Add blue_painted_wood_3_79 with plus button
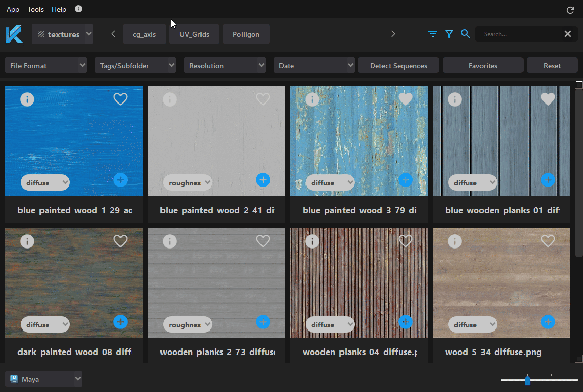The width and height of the screenshot is (583, 392). (406, 180)
